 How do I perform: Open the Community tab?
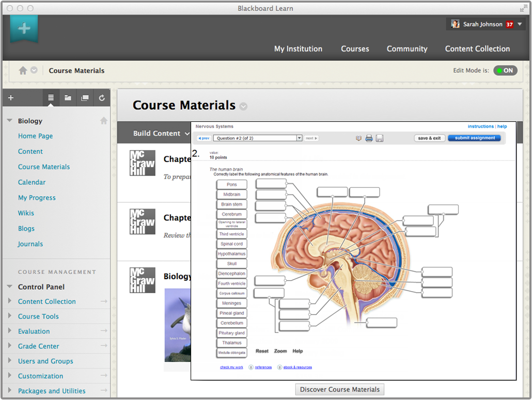(407, 49)
